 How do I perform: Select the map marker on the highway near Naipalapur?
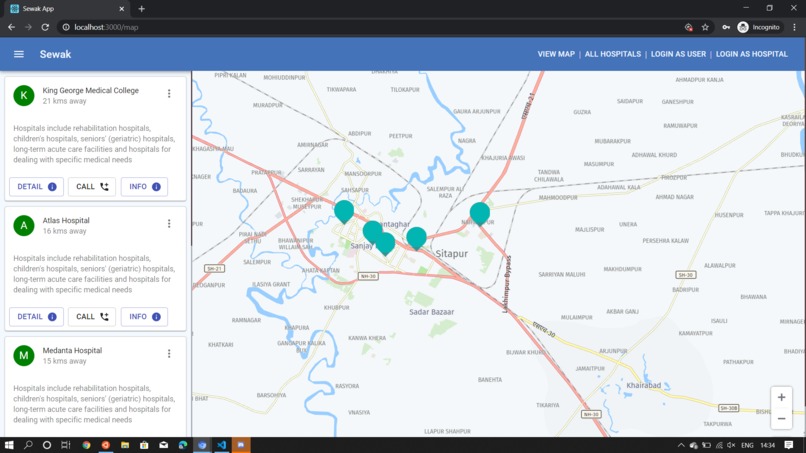tap(480, 213)
